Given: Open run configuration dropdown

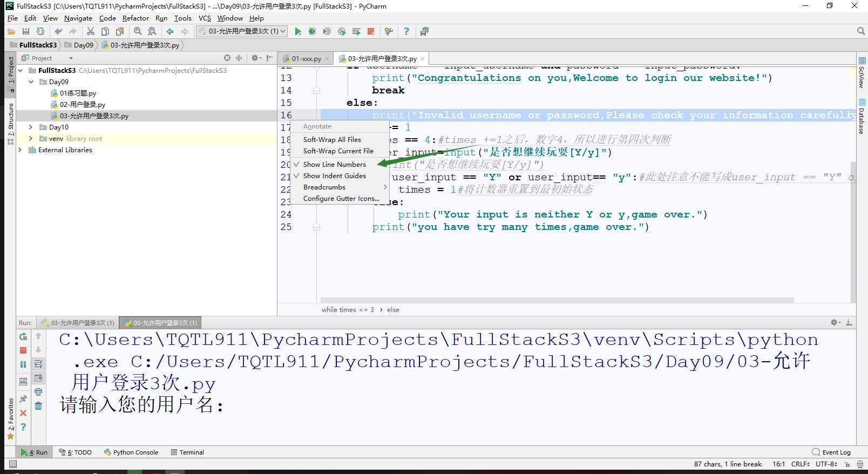Looking at the screenshot, I should pos(242,31).
